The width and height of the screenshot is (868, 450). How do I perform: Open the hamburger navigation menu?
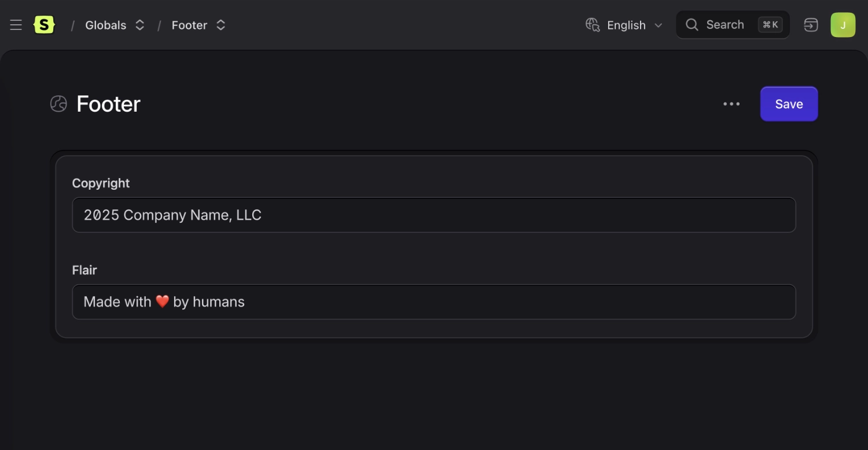(16, 25)
